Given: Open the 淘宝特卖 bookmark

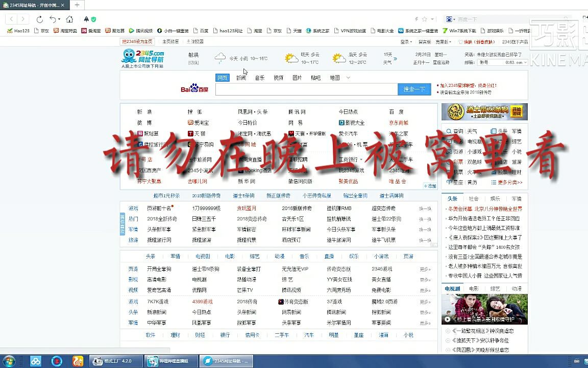Looking at the screenshot, I should [65, 31].
